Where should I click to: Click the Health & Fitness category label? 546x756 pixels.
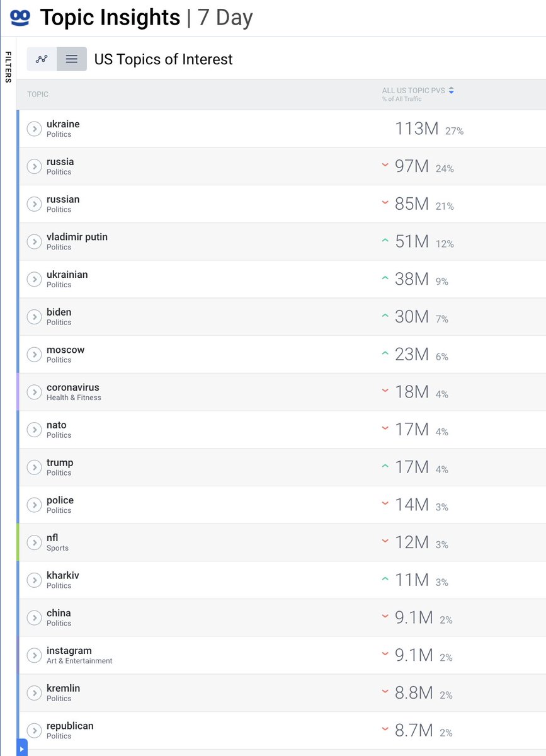coord(74,398)
